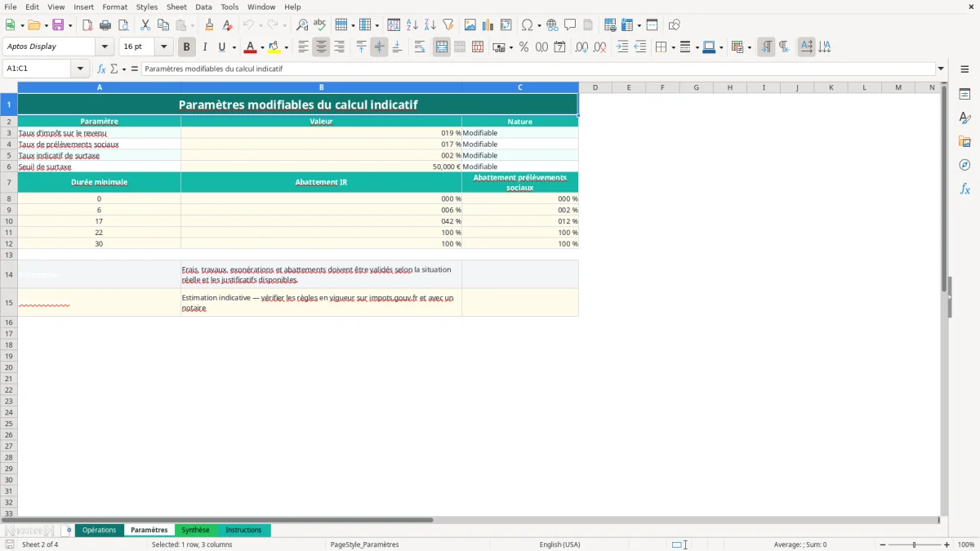Screen dimensions: 980x551
Task: Toggle Bold formatting
Action: (187, 47)
